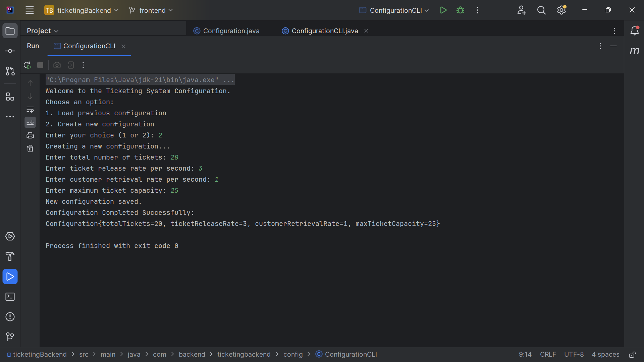Open the Problems tool window
Viewport: 644px width, 362px height.
[x=10, y=317]
